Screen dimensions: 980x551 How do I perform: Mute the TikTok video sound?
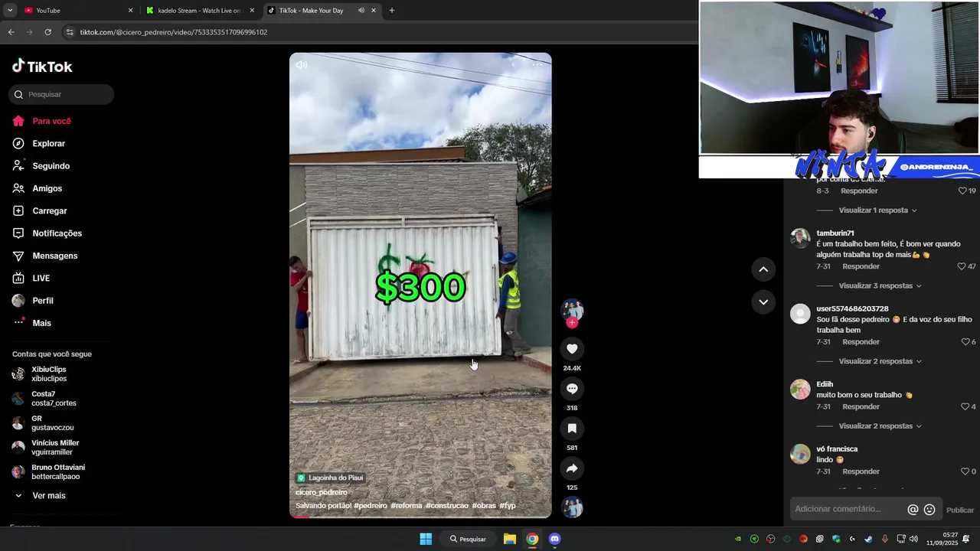302,65
